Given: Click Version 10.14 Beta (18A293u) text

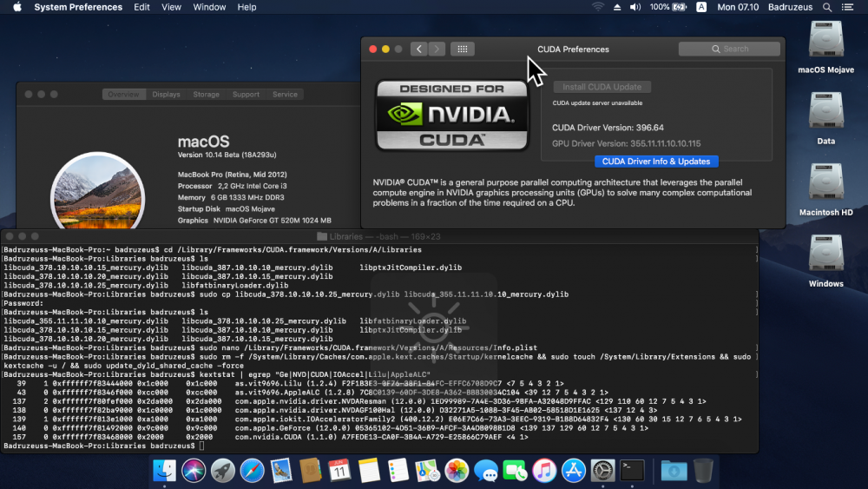Looking at the screenshot, I should (227, 155).
